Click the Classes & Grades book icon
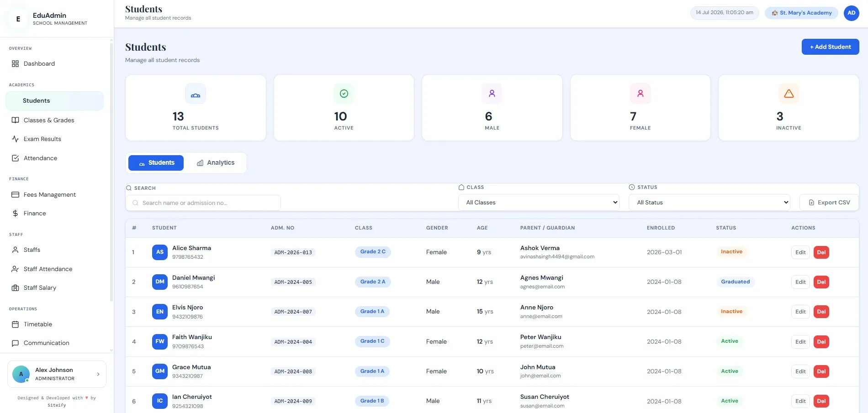The image size is (868, 413). click(x=15, y=120)
